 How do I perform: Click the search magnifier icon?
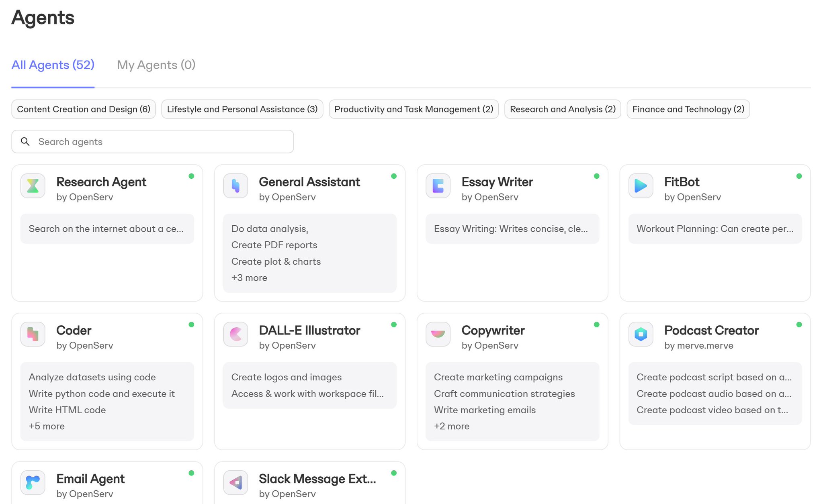click(25, 141)
